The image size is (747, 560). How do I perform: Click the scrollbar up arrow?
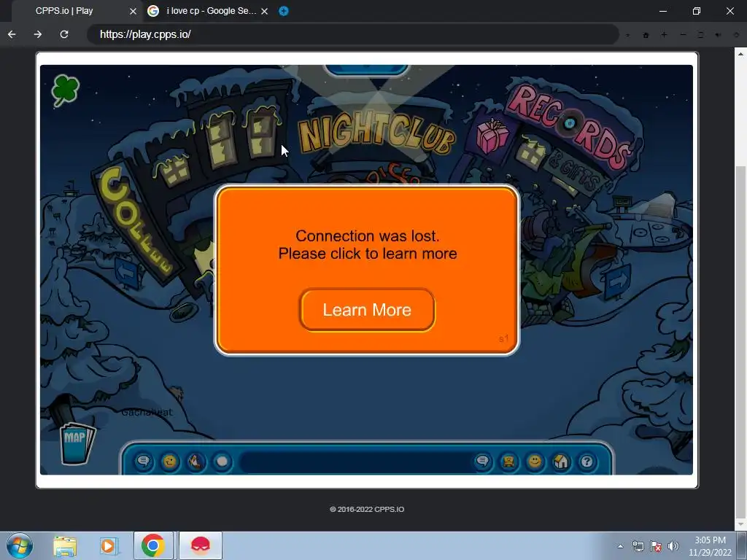tap(740, 54)
